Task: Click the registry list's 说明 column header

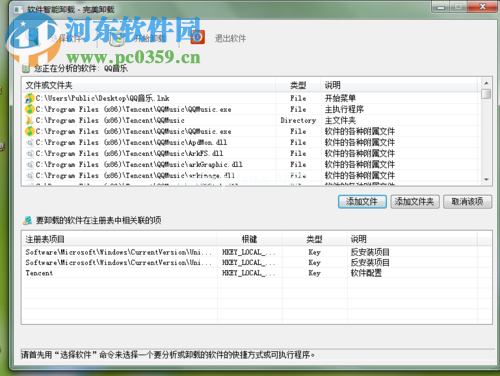Action: [x=412, y=239]
